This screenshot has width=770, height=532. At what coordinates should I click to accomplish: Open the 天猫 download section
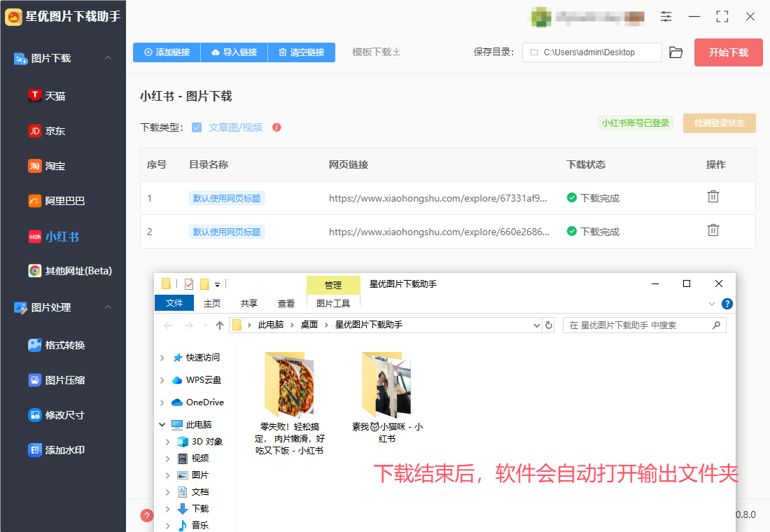tap(47, 96)
